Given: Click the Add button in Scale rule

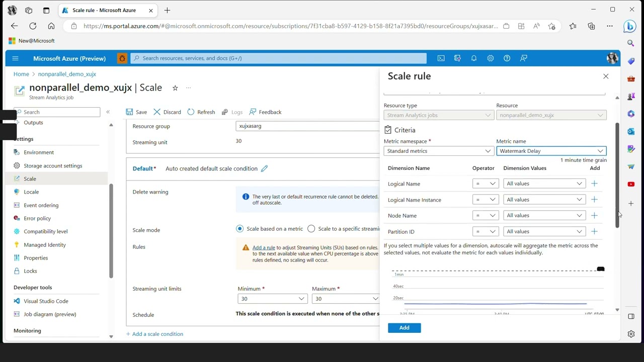Looking at the screenshot, I should tap(404, 328).
